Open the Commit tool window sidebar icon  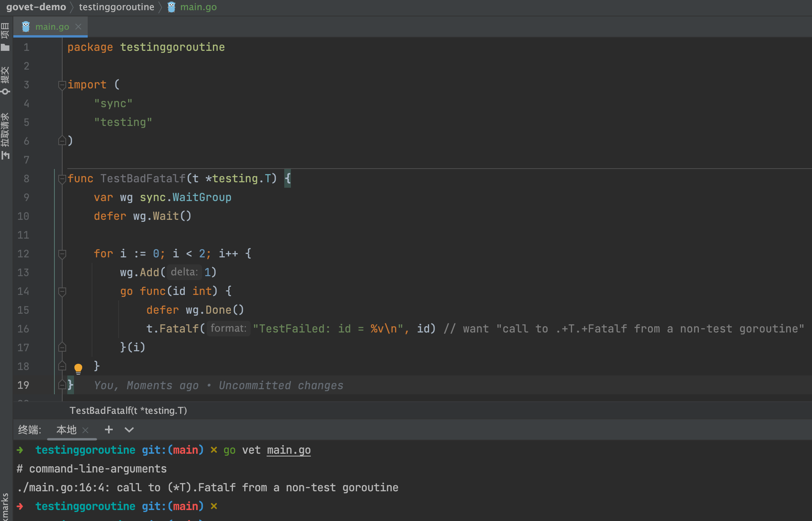(x=5, y=80)
